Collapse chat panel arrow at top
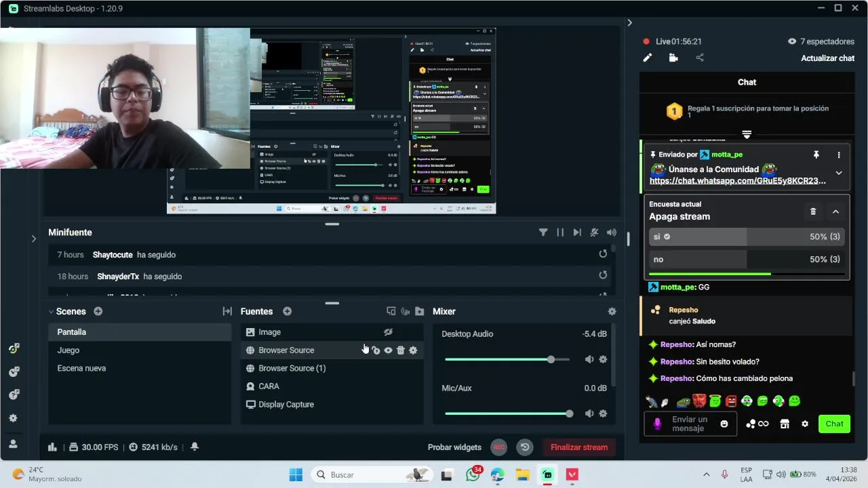Viewport: 868px width, 488px height. pos(629,22)
